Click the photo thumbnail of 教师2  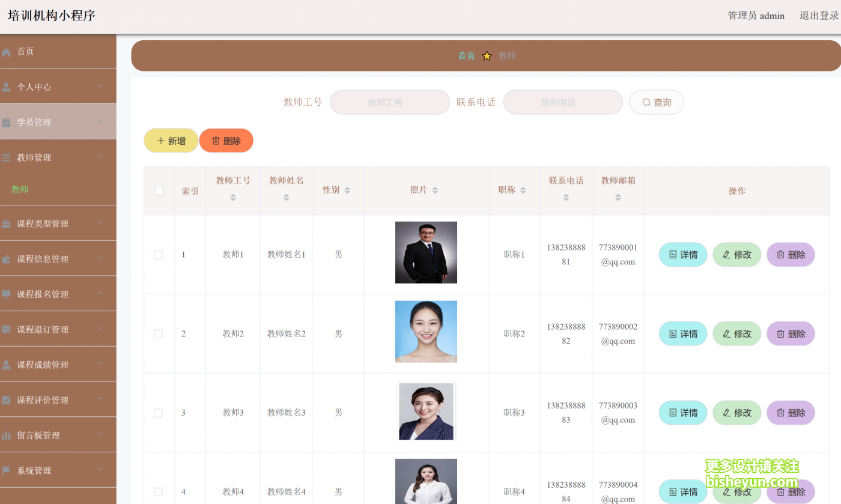coord(426,332)
